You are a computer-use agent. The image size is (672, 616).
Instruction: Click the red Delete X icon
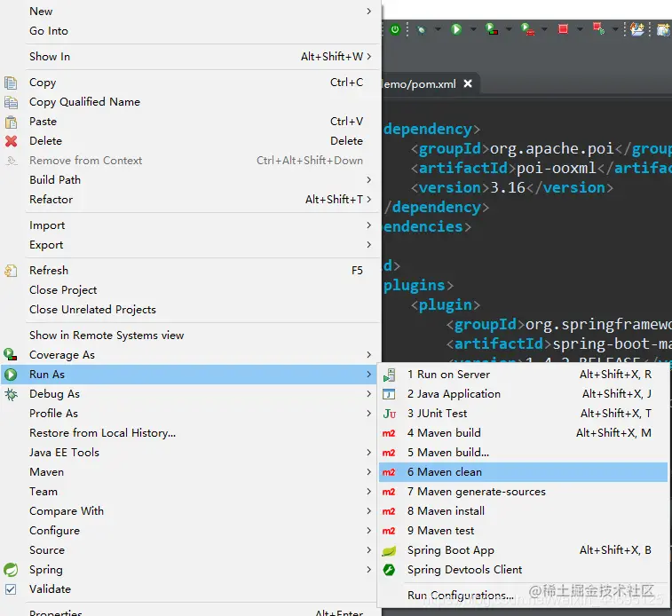coord(11,141)
